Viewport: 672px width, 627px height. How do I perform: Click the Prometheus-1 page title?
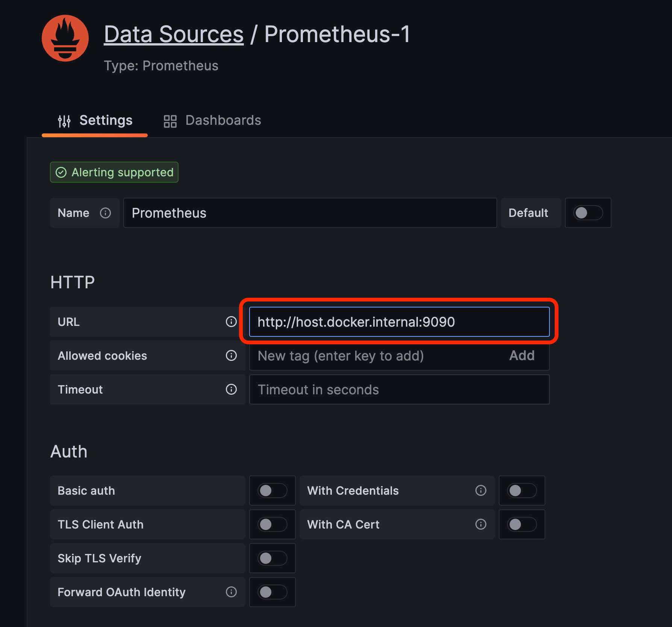[337, 35]
